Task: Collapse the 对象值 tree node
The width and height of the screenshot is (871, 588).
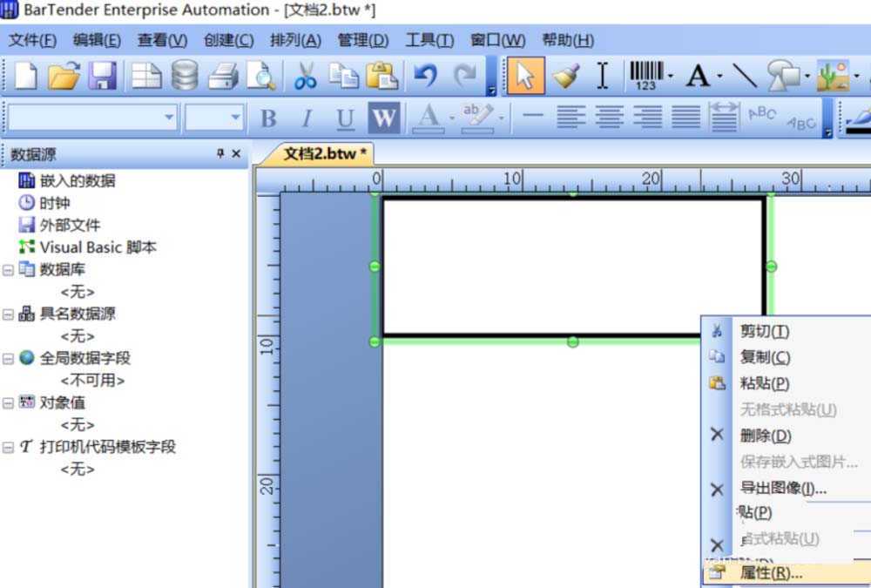Action: [x=8, y=402]
